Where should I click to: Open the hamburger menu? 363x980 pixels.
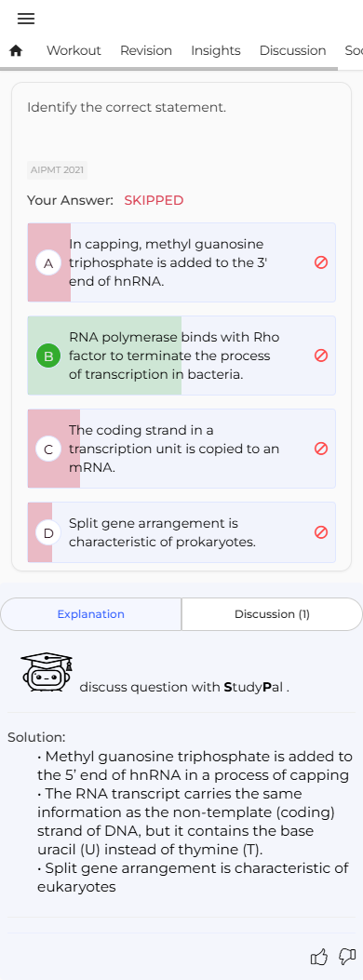point(26,19)
